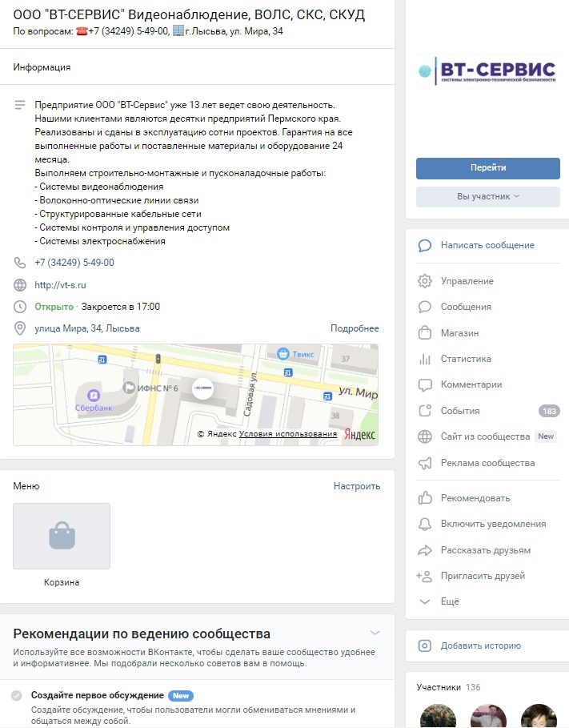The image size is (569, 728).
Task: Click the description lines icon
Action: point(20,105)
